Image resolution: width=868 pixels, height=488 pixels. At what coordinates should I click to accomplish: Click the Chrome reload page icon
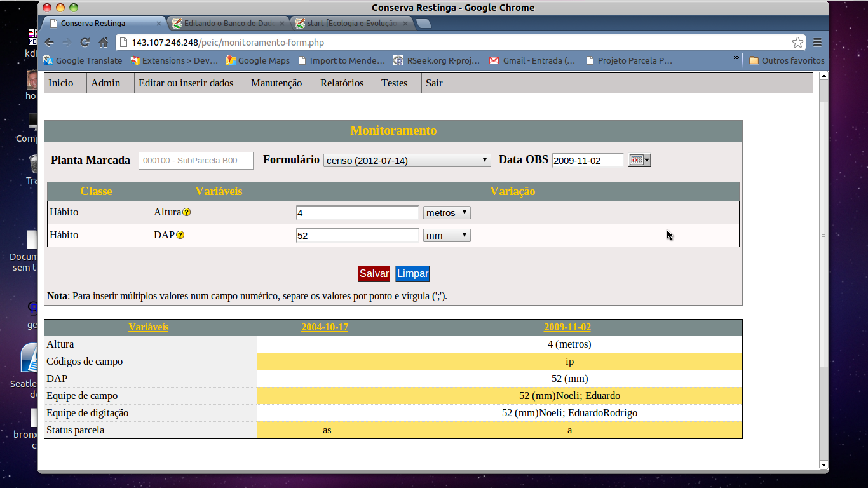click(85, 43)
